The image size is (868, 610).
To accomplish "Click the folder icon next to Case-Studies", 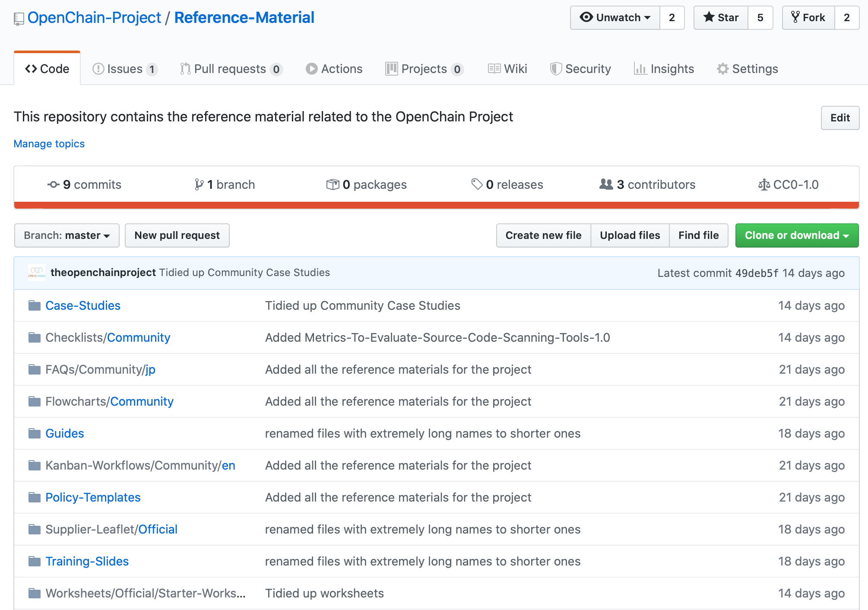I will (x=34, y=306).
